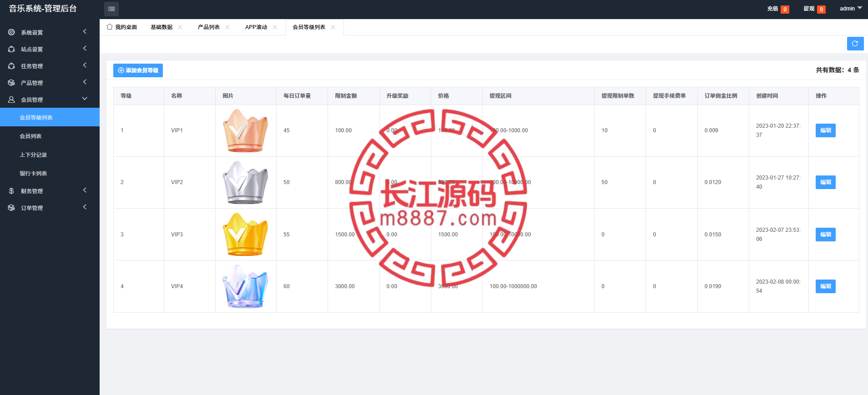This screenshot has width=868, height=395.
Task: Switch to the 我的桌面 tab
Action: pyautogui.click(x=122, y=27)
